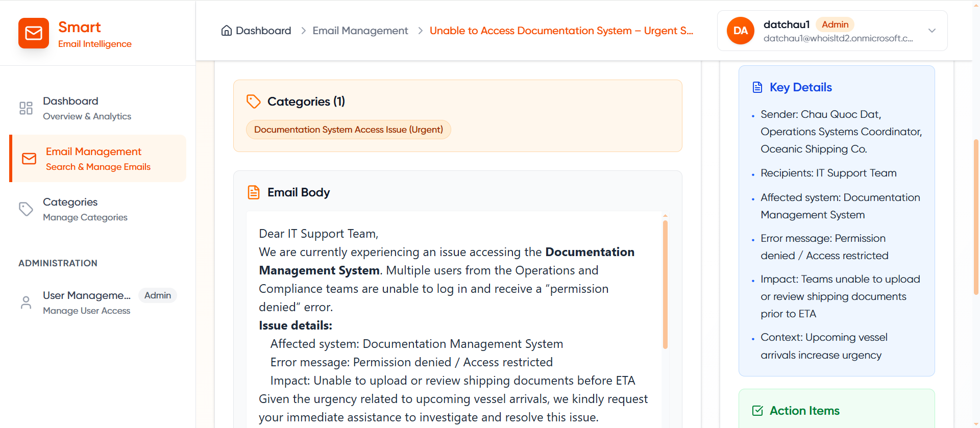Click the Documentation System Access Issue tag

click(348, 130)
